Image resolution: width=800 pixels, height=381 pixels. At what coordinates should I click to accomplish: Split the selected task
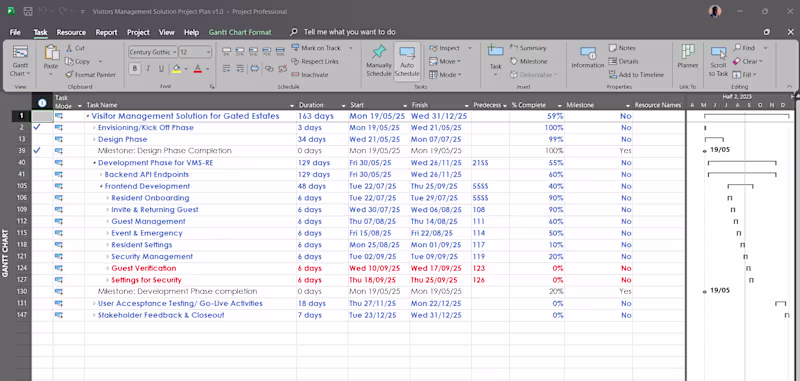[x=254, y=68]
